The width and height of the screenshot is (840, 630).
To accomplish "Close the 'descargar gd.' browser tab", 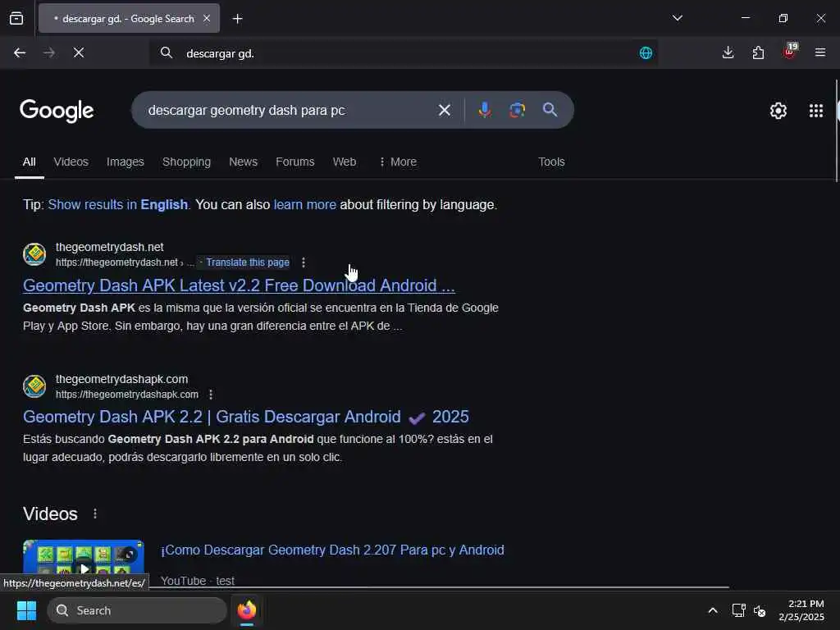I will pos(207,19).
